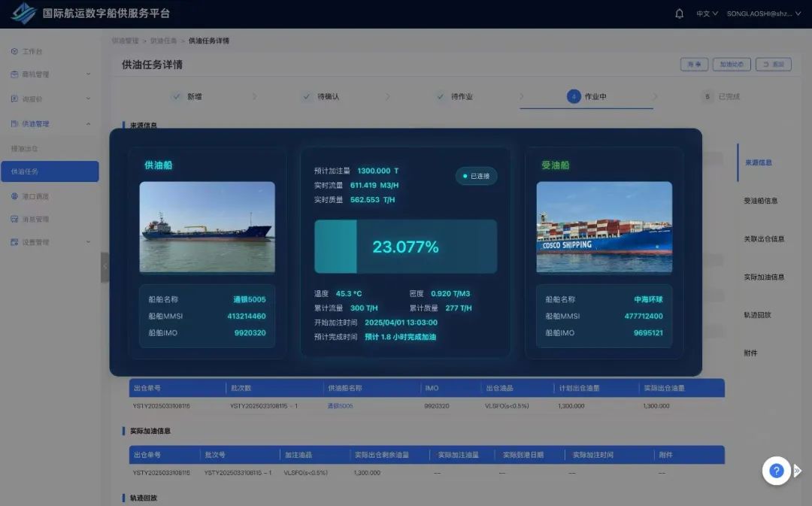Click receiving ship name 中海环球

pyautogui.click(x=648, y=299)
